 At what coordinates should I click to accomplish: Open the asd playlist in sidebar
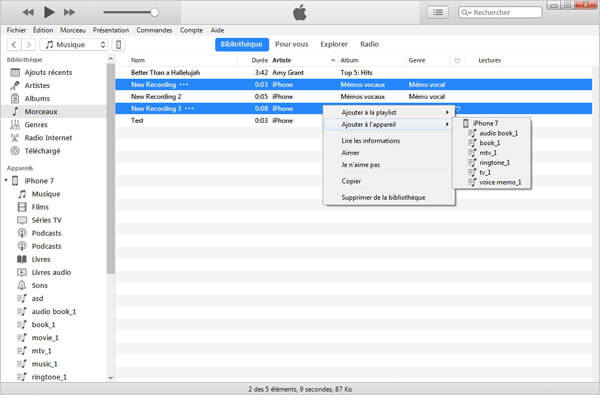click(x=37, y=298)
